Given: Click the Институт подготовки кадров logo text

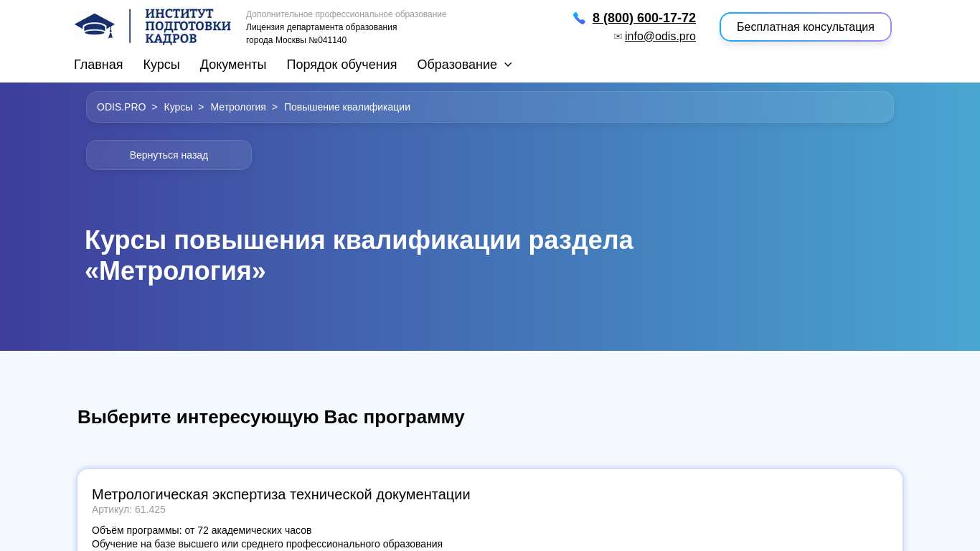Looking at the screenshot, I should pyautogui.click(x=187, y=27).
